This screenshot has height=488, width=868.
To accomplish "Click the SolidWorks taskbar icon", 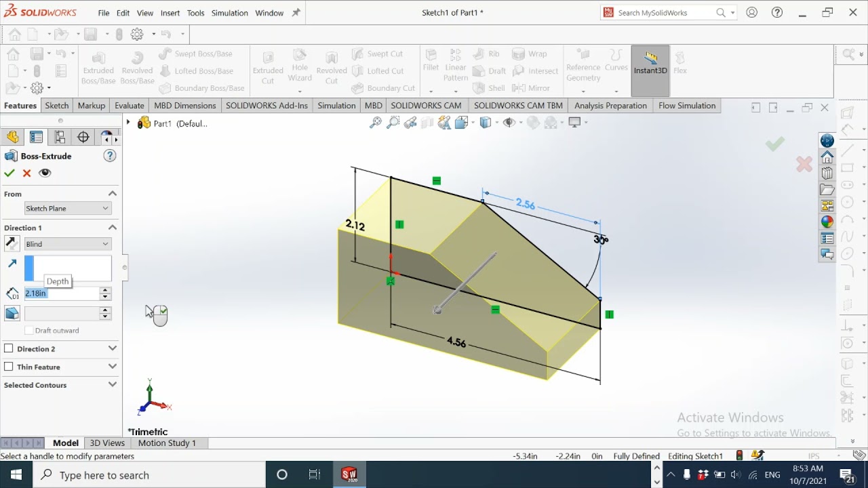I will (x=349, y=474).
